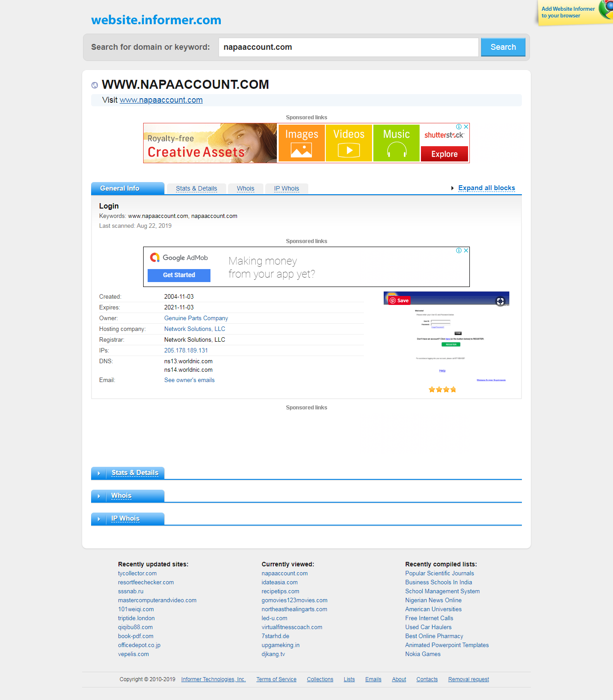Click the Music tile in Shutterstock ad
This screenshot has width=613, height=700.
coord(396,143)
